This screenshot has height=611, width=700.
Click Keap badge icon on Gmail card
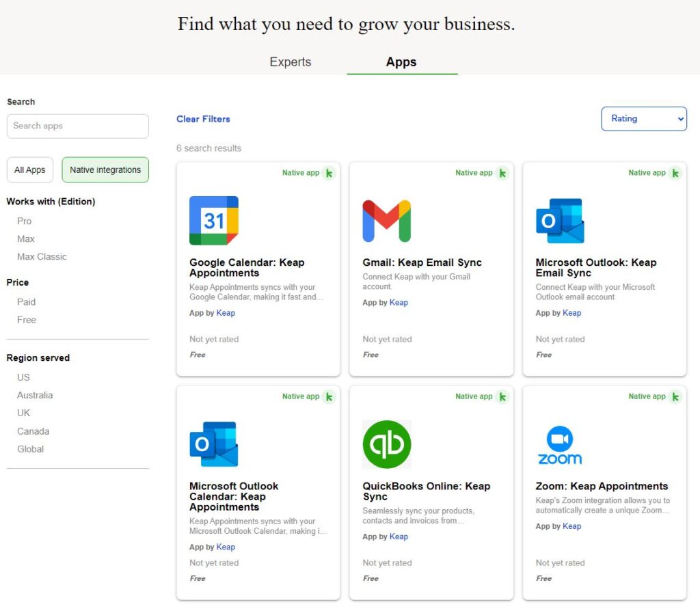pos(502,173)
